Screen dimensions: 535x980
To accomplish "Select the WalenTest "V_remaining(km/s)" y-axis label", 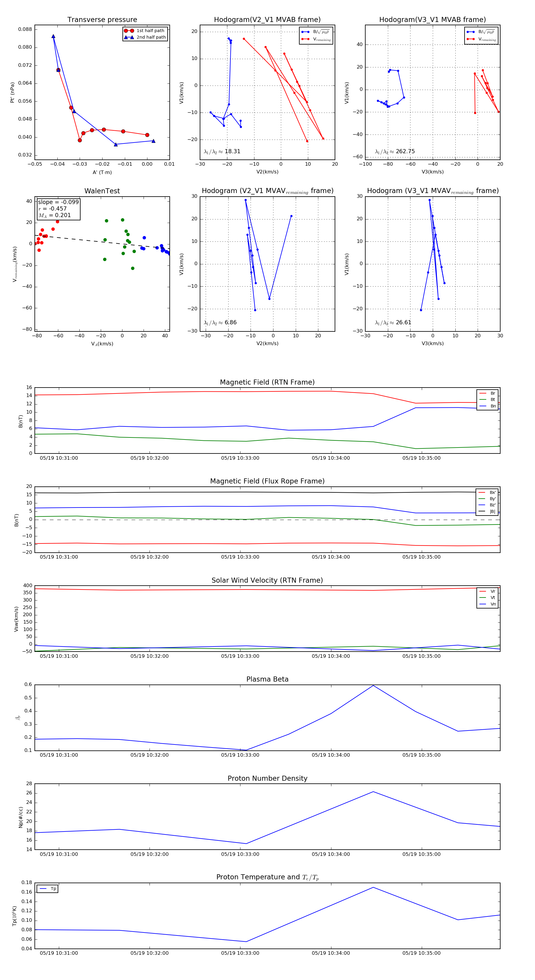I will pos(15,264).
